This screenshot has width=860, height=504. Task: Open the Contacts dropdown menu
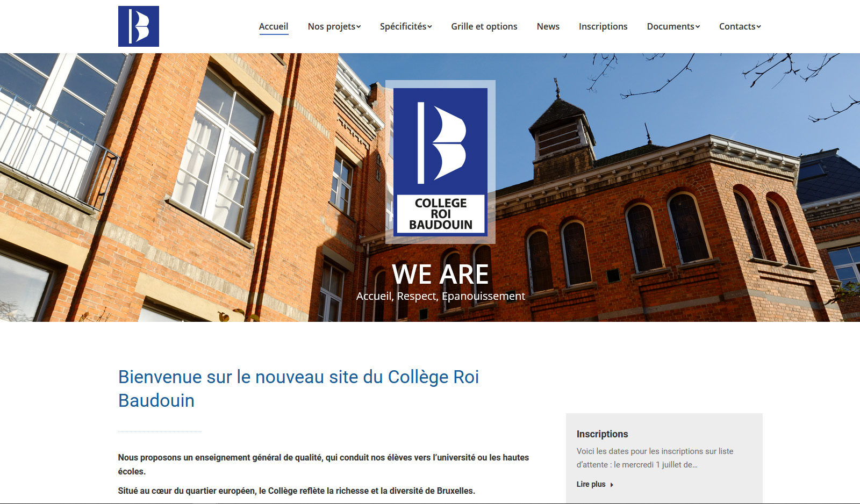(740, 26)
